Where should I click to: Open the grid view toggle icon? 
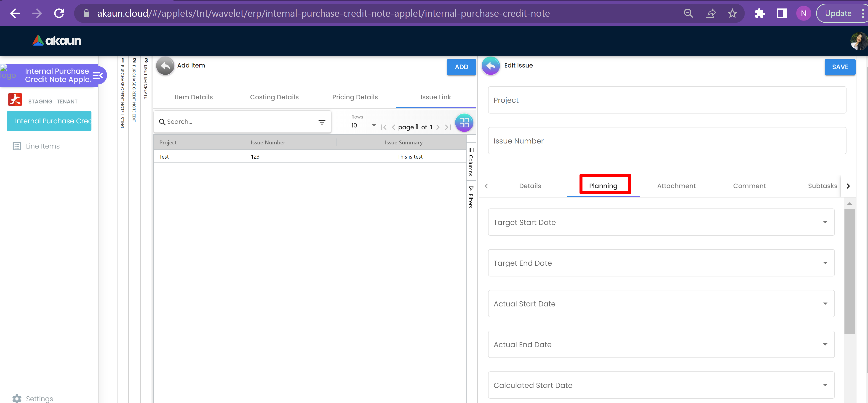464,123
